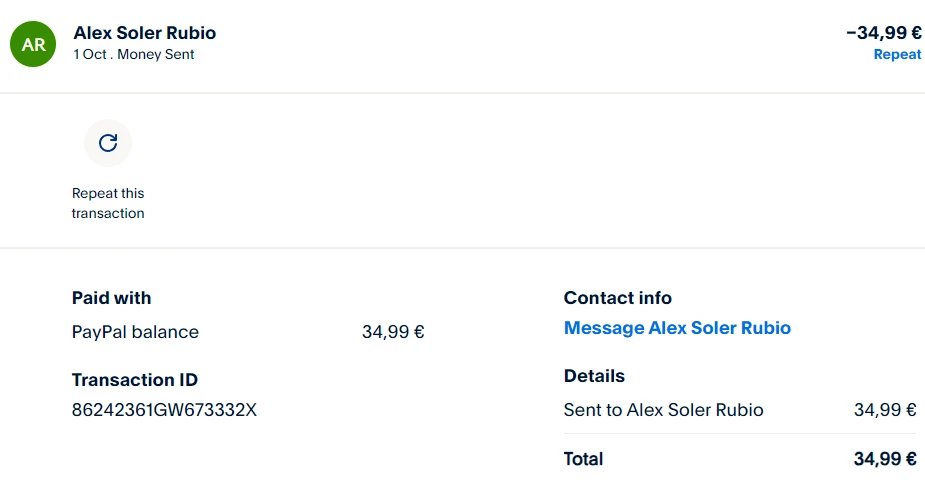The width and height of the screenshot is (925, 499).
Task: Click the green AR avatar icon
Action: tap(33, 44)
